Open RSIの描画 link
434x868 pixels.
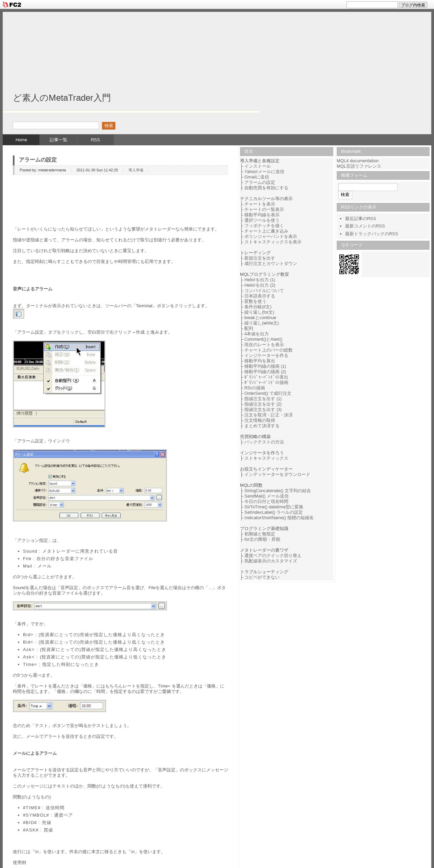pyautogui.click(x=255, y=388)
